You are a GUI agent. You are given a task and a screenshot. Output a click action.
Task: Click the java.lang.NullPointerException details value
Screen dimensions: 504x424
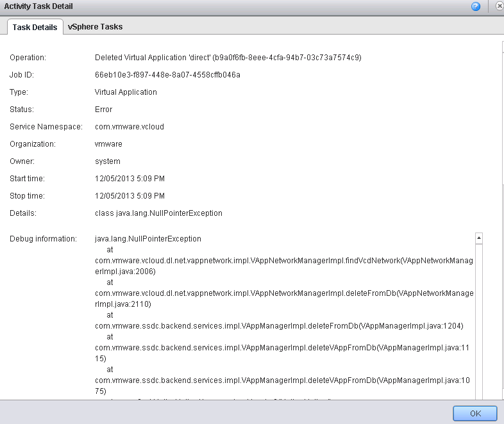(x=158, y=213)
